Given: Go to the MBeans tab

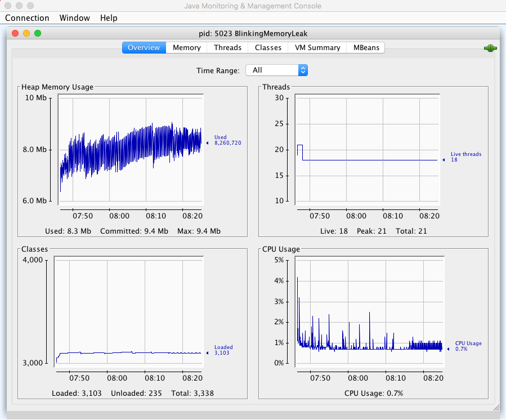Looking at the screenshot, I should click(x=366, y=48).
